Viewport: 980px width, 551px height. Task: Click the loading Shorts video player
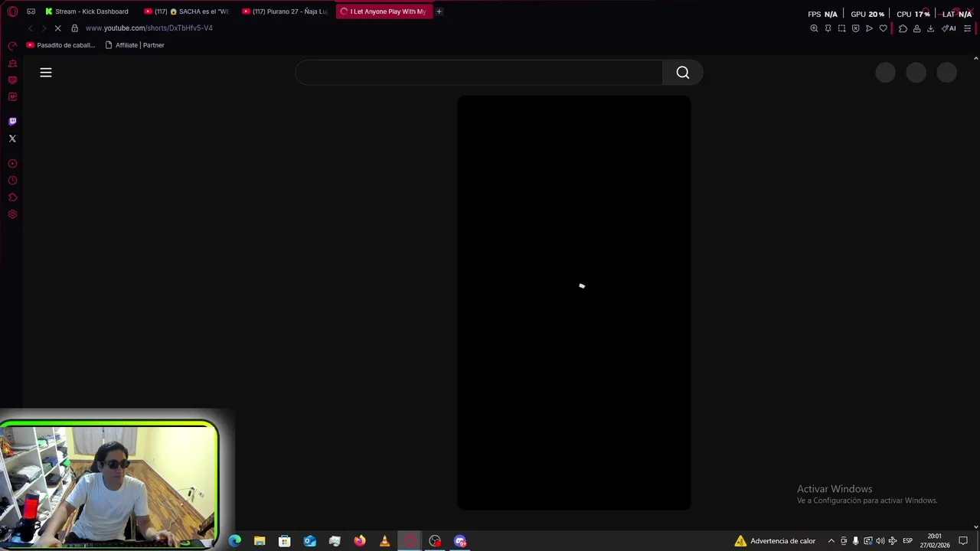[574, 302]
